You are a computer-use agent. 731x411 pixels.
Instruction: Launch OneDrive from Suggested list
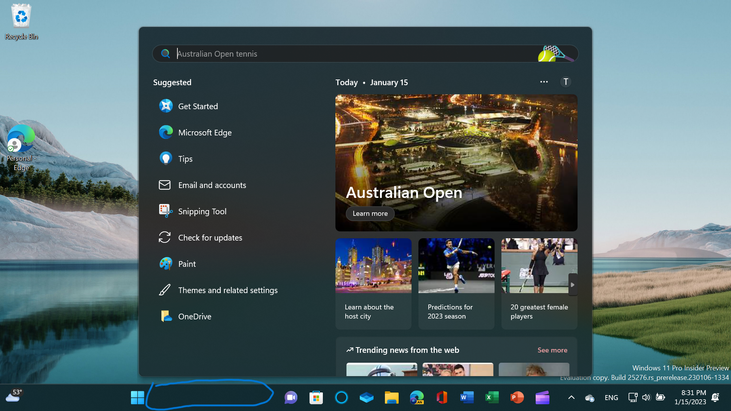[185, 316]
